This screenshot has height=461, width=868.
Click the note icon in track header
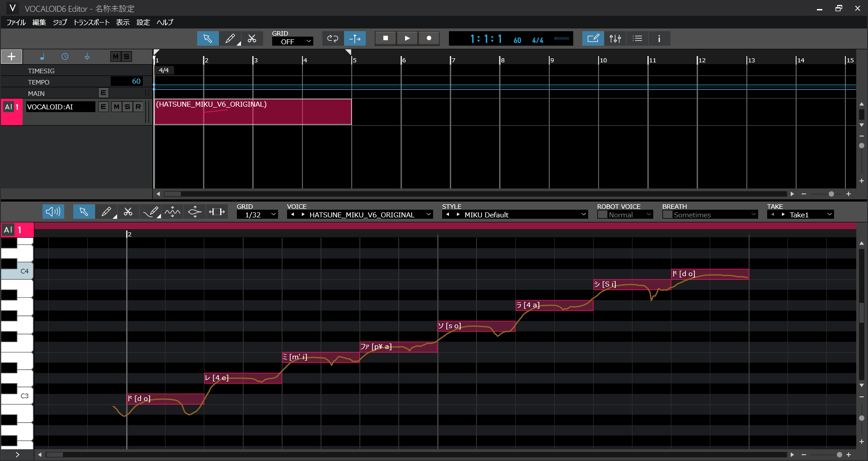pos(42,56)
